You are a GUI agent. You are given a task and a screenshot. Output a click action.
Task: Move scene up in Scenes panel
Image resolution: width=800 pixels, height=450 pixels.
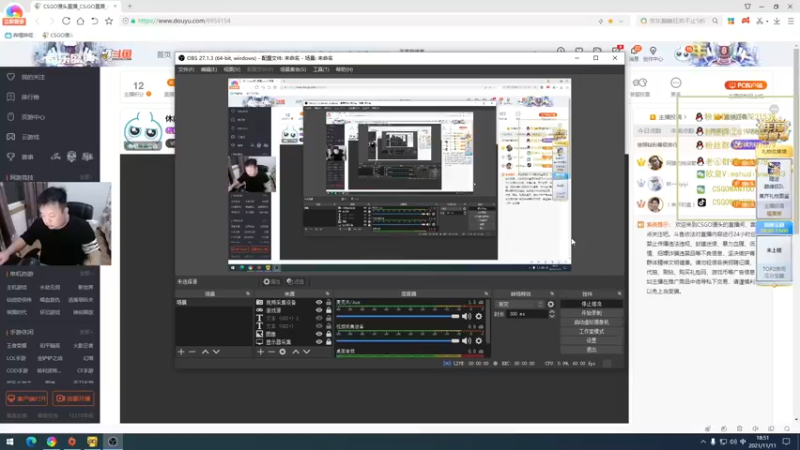pos(205,352)
